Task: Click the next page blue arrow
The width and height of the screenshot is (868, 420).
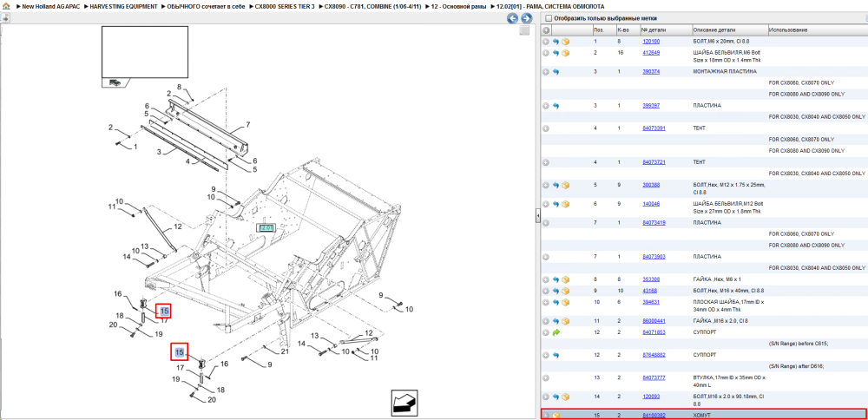Action: 526,18
